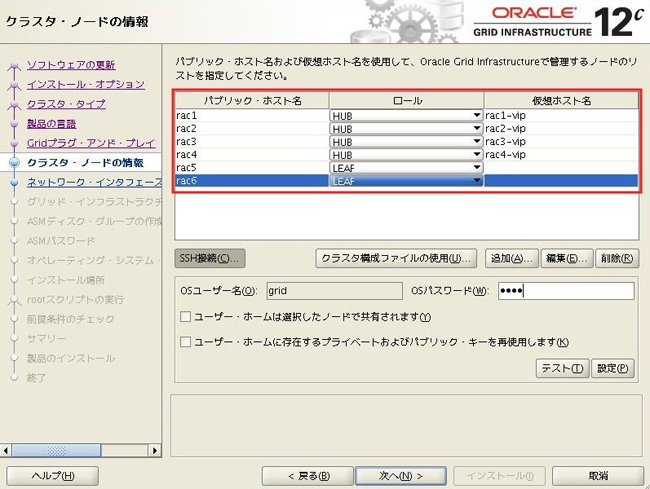The height and width of the screenshot is (489, 650).
Task: Open the インストール・オプション step
Action: pyautogui.click(x=85, y=84)
